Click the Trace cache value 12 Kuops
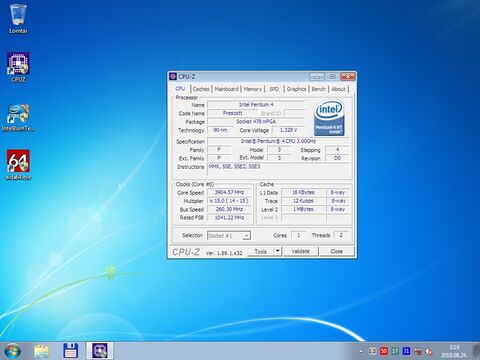Viewport: 480px width, 360px height. [x=303, y=201]
